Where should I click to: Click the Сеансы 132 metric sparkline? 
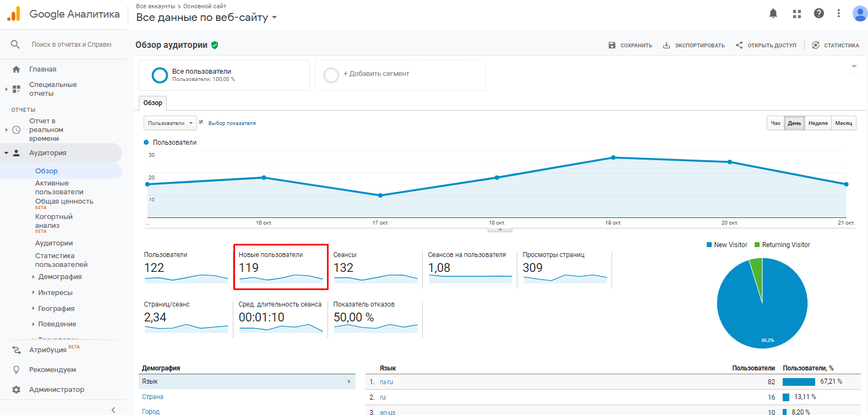376,278
